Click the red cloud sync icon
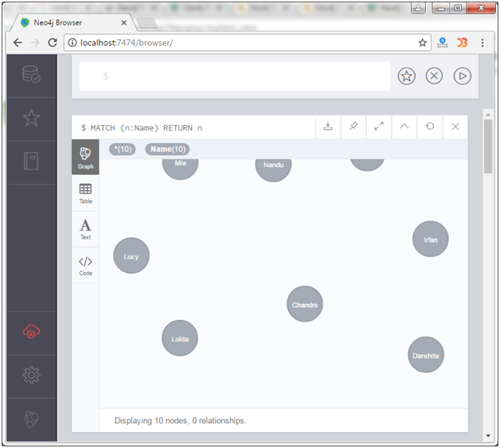The image size is (500, 448). [x=31, y=332]
